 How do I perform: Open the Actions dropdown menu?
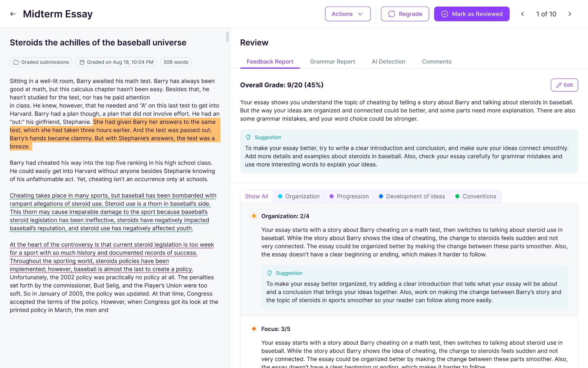click(x=348, y=14)
